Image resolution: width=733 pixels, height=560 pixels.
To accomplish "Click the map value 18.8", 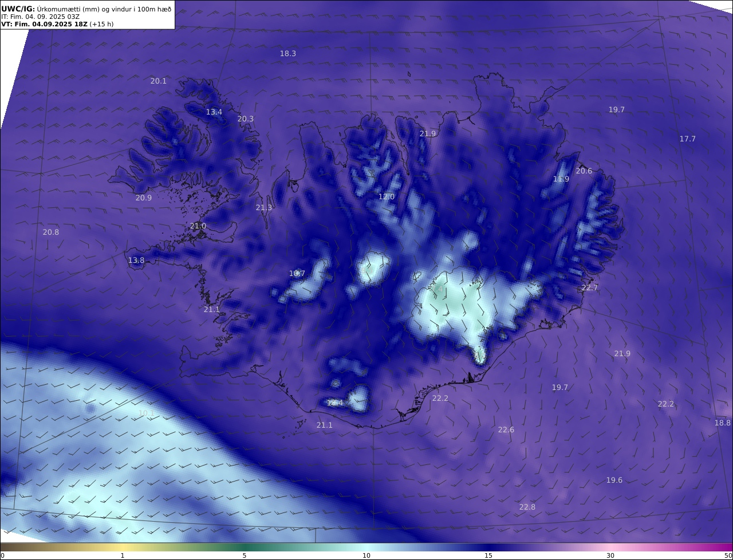I will 723,423.
